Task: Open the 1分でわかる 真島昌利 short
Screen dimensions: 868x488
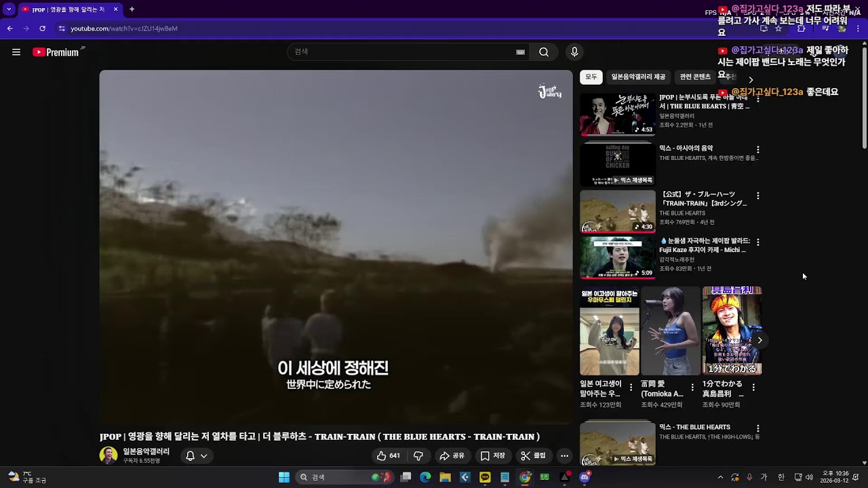Action: pyautogui.click(x=732, y=331)
